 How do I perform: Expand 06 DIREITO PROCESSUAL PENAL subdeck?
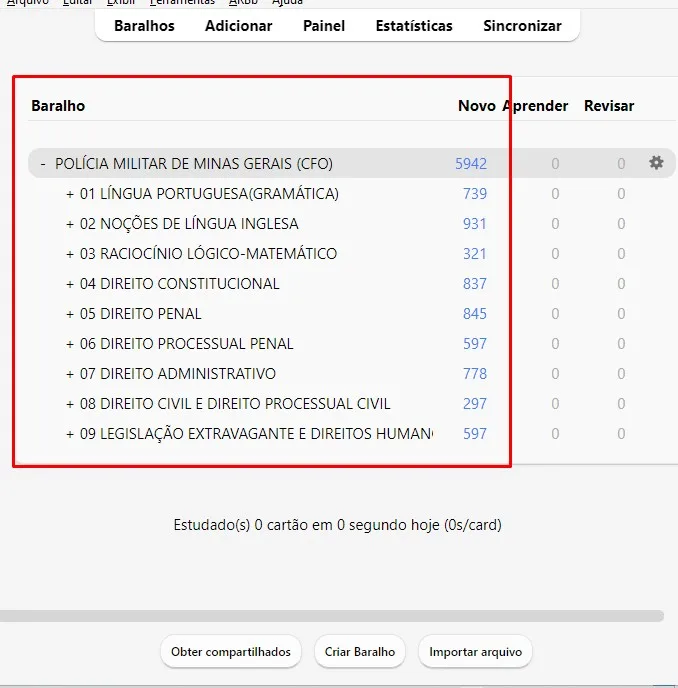point(70,344)
